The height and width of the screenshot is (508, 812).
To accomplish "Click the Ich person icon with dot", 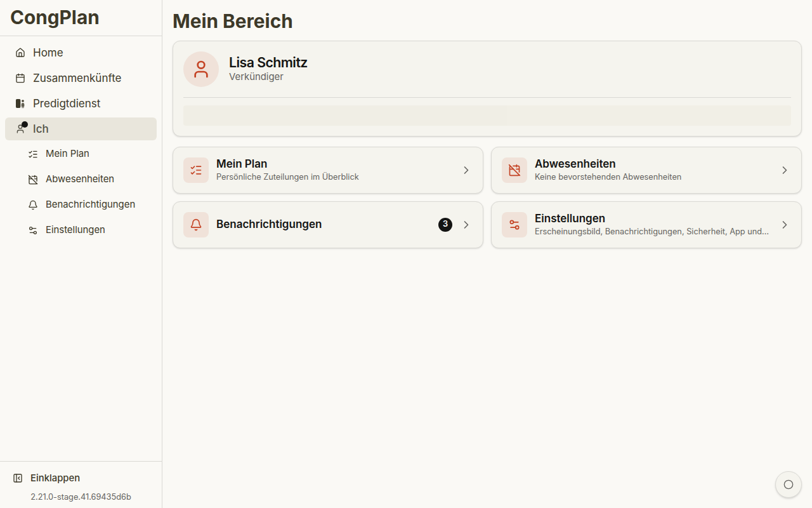I will pyautogui.click(x=21, y=128).
